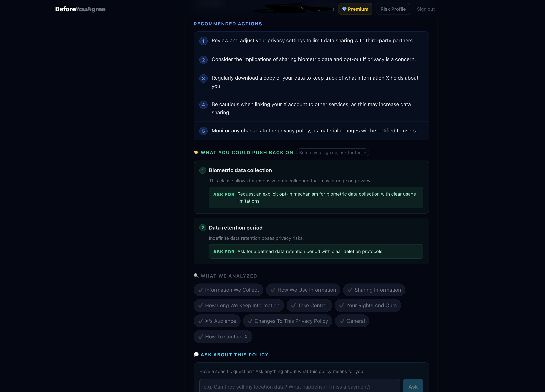This screenshot has height=392, width=545.
Task: Select the General chip
Action: coord(352,321)
